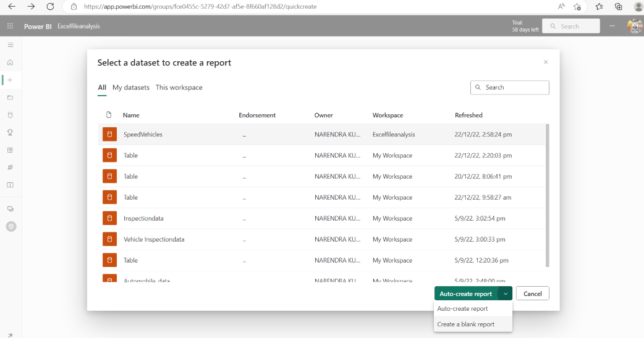Click the Home icon in left sidebar
The height and width of the screenshot is (338, 644).
(10, 62)
